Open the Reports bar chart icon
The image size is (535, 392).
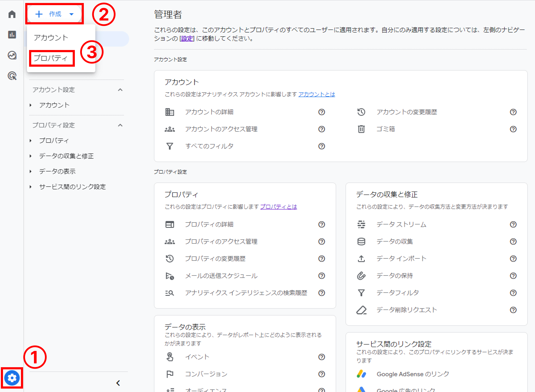tap(12, 35)
